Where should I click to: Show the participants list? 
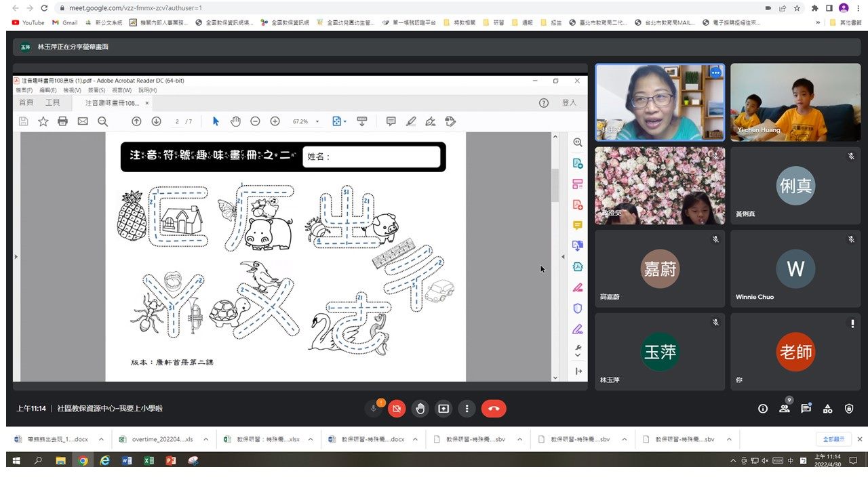pyautogui.click(x=784, y=409)
